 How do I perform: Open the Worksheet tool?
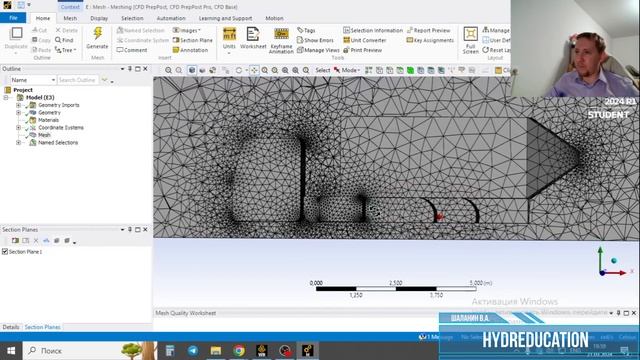[x=253, y=39]
